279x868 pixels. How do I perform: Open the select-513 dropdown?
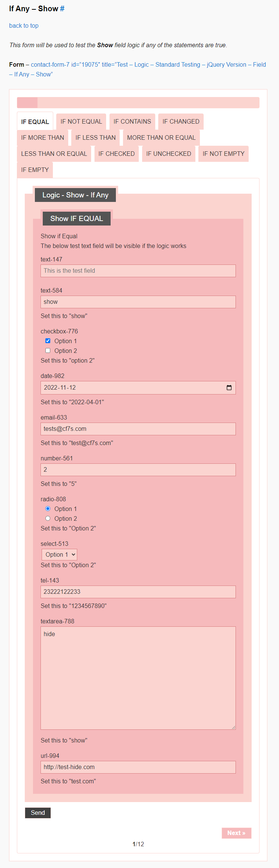[x=60, y=554]
